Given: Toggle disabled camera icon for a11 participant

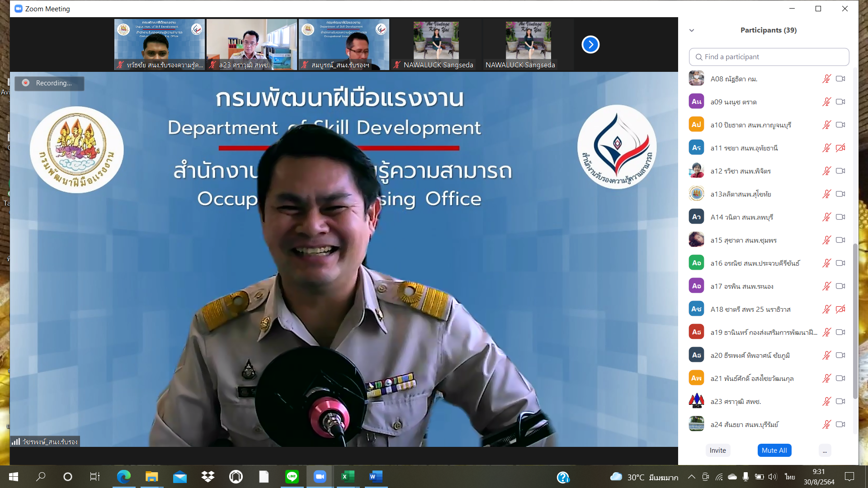Looking at the screenshot, I should click(x=840, y=148).
